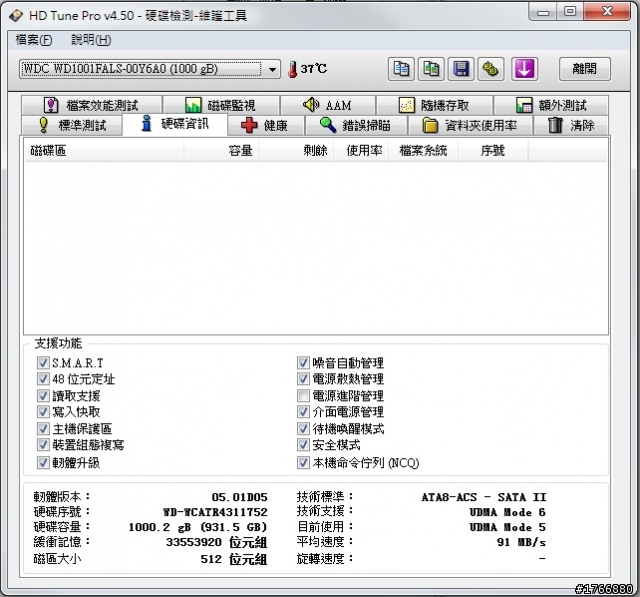Toggle the S.M.A.R.T checkbox
This screenshot has height=597, width=640.
[x=43, y=363]
